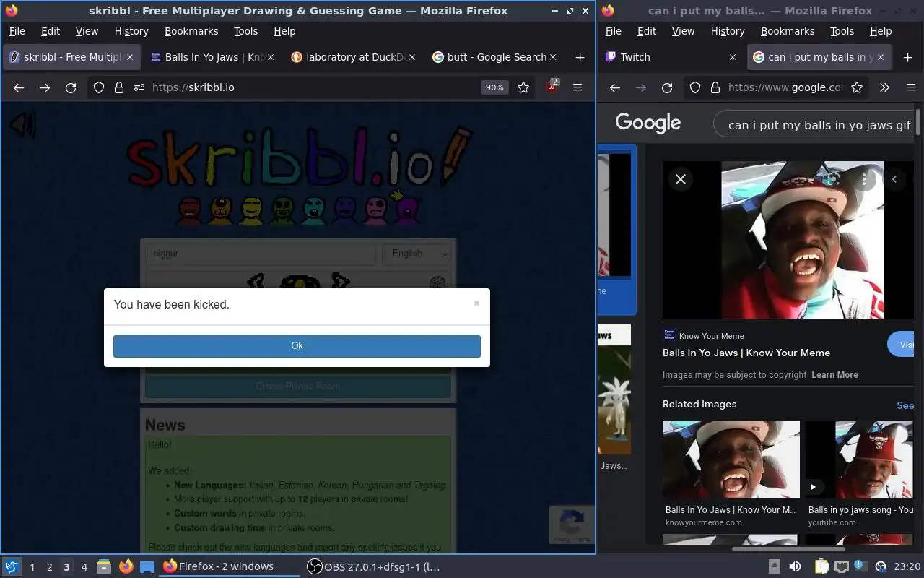Click the Learn More copyright link
Viewport: 924px width, 578px height.
[834, 375]
